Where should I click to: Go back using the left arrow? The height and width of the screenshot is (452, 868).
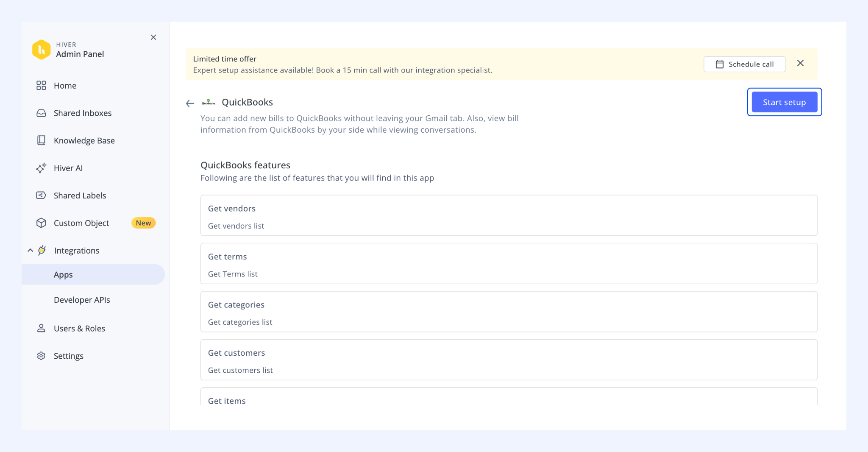(190, 103)
